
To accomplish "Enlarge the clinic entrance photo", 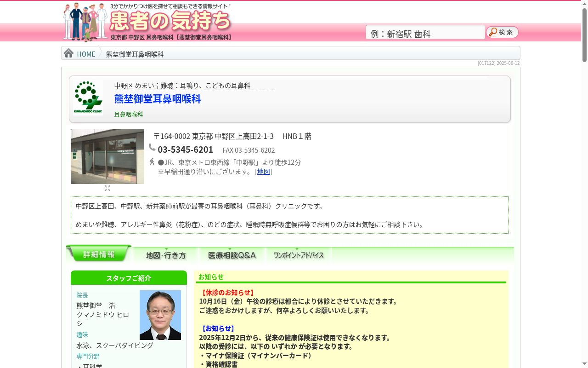I will pyautogui.click(x=107, y=156).
